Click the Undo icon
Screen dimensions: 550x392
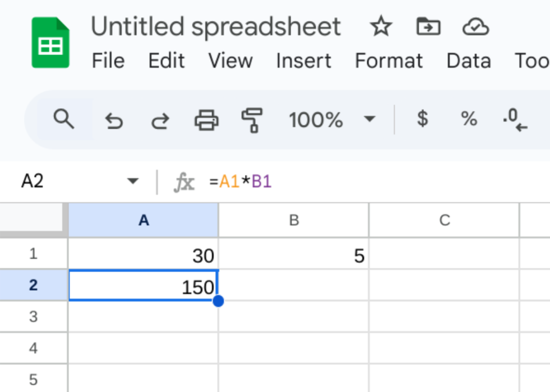(x=114, y=119)
